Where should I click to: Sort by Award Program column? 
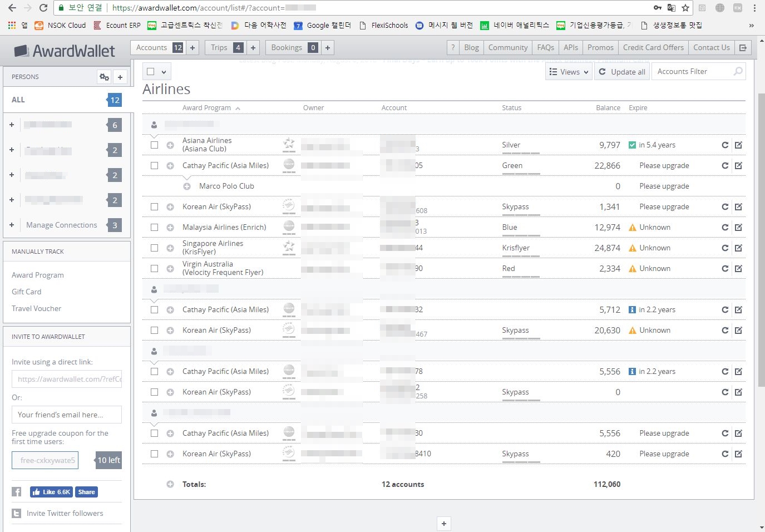point(206,107)
